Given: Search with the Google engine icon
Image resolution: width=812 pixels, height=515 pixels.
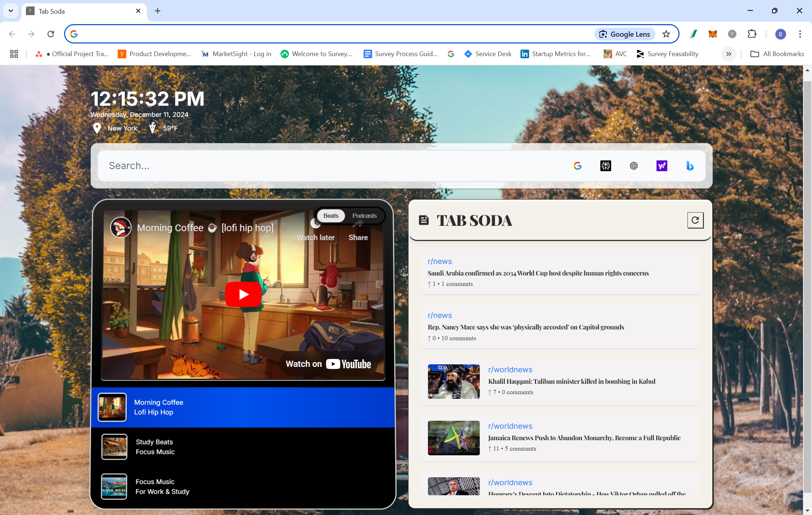Looking at the screenshot, I should point(577,166).
